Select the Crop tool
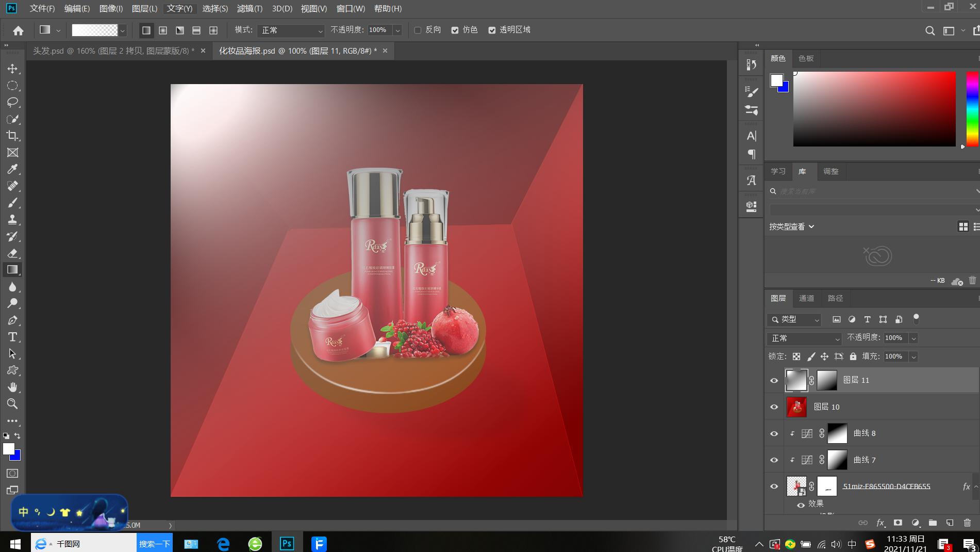Screen dimensions: 980x552 [12, 136]
